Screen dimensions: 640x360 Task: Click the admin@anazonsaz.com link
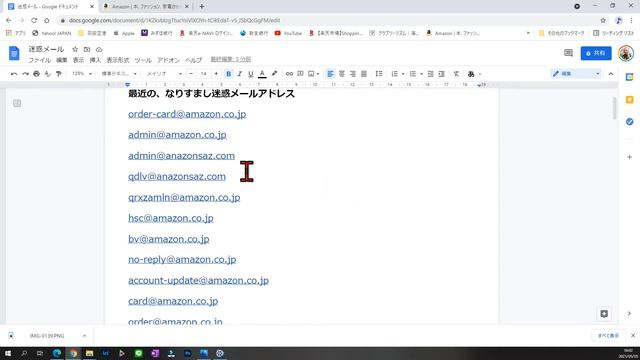click(181, 156)
